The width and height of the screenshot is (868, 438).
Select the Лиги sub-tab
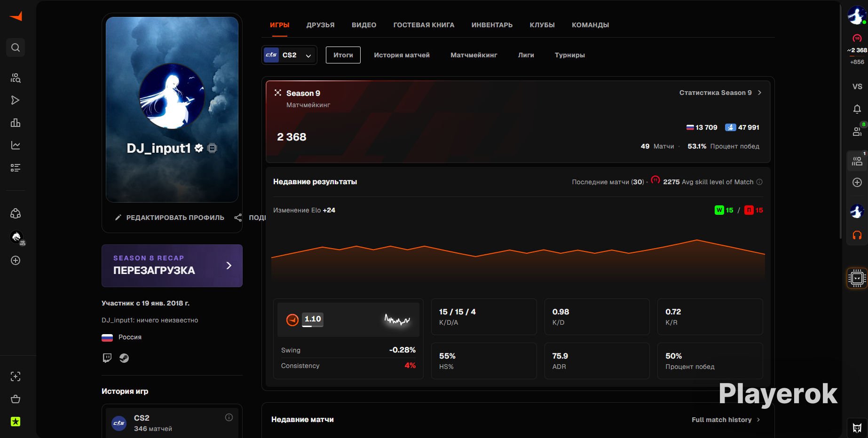(x=526, y=55)
